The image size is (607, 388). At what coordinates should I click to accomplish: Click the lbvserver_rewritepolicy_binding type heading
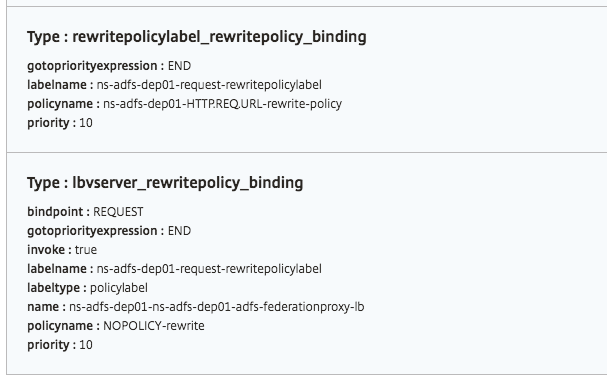(165, 183)
